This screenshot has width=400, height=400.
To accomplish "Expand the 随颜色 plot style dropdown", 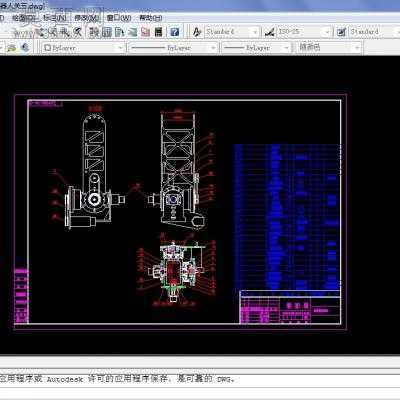I will [358, 48].
